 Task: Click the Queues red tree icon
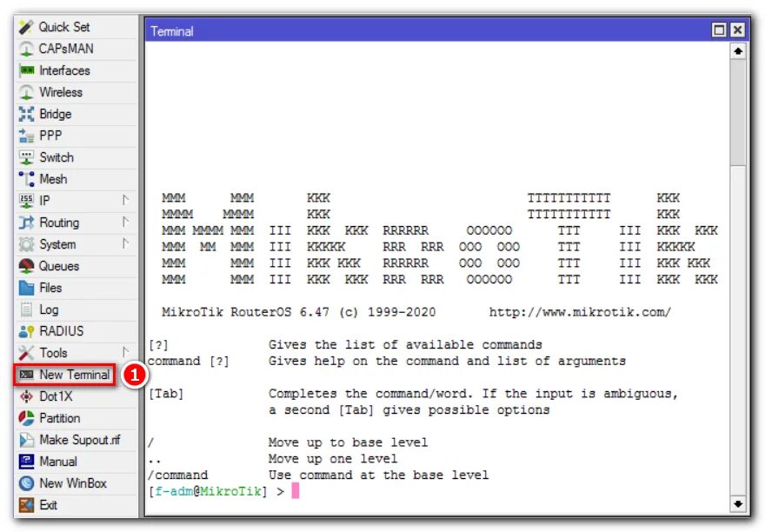(x=26, y=266)
